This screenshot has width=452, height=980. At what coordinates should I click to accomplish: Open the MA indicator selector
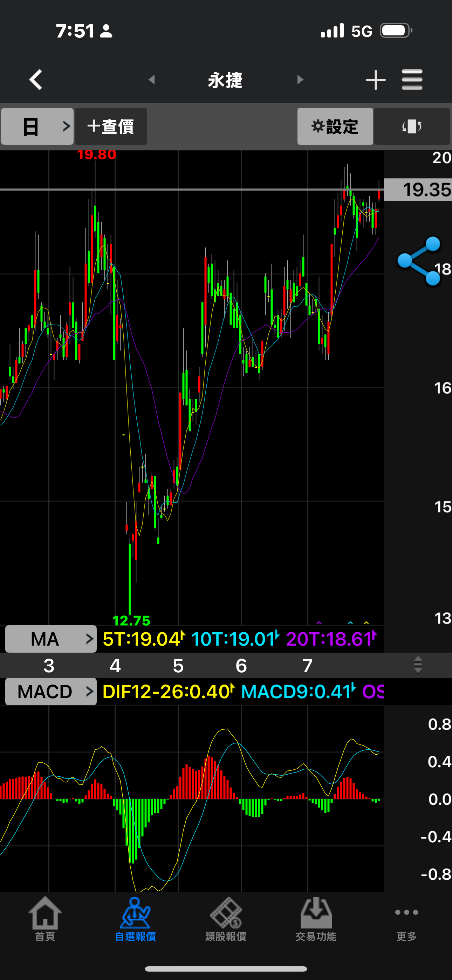point(50,639)
